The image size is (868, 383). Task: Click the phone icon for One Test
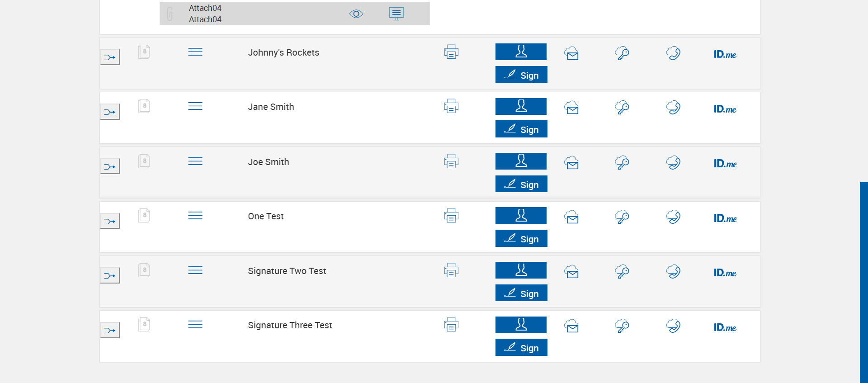(673, 217)
